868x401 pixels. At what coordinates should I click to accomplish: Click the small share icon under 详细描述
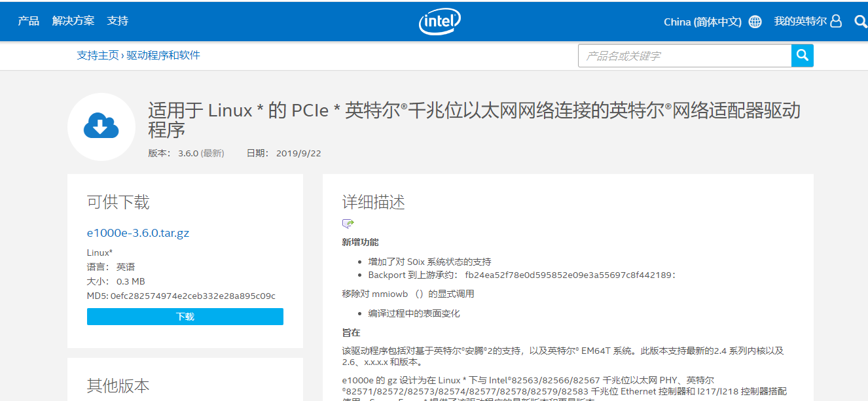point(348,224)
